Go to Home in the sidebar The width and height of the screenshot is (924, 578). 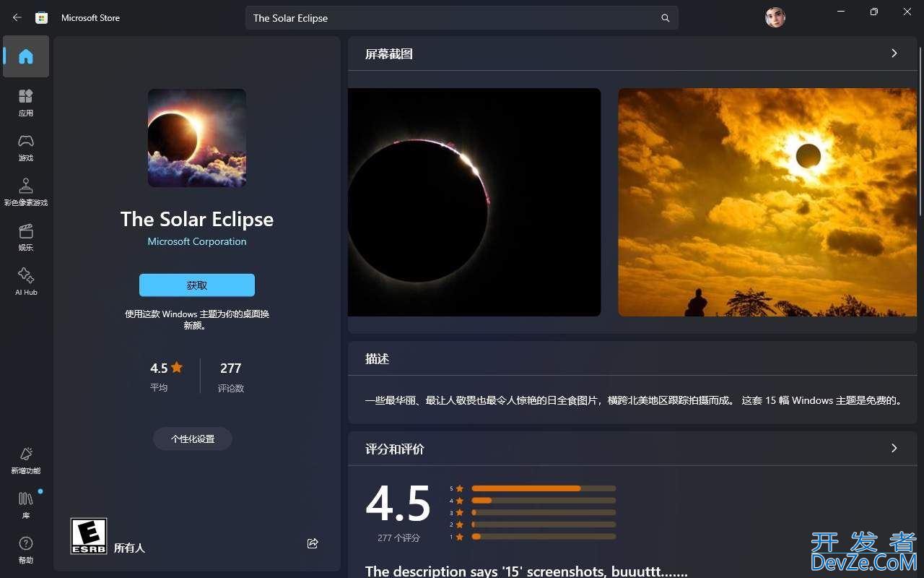coord(26,56)
